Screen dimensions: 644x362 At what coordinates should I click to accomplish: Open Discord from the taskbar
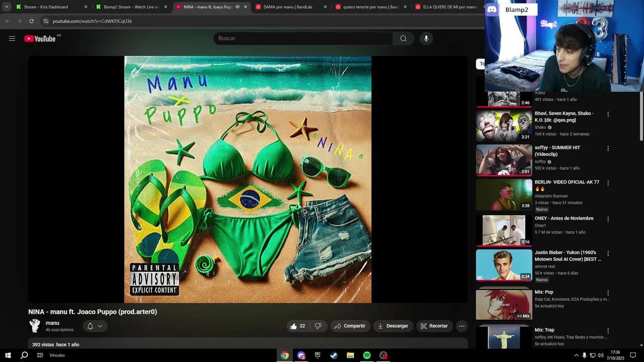point(301,355)
